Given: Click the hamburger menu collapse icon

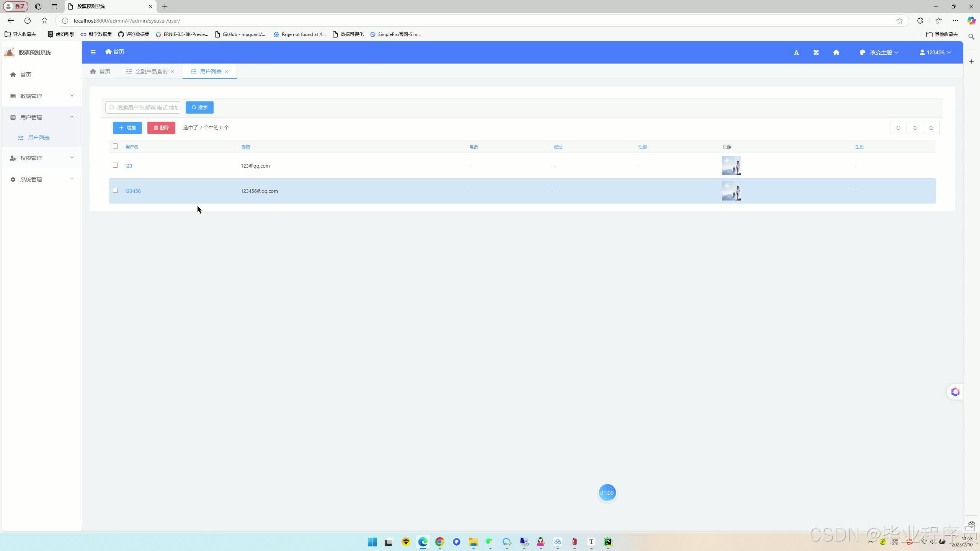Looking at the screenshot, I should point(93,52).
